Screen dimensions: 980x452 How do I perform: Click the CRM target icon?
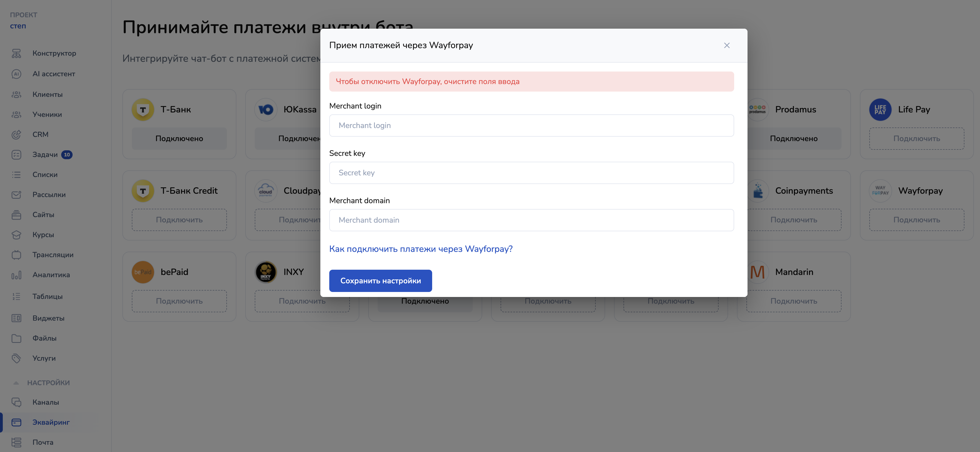16,134
